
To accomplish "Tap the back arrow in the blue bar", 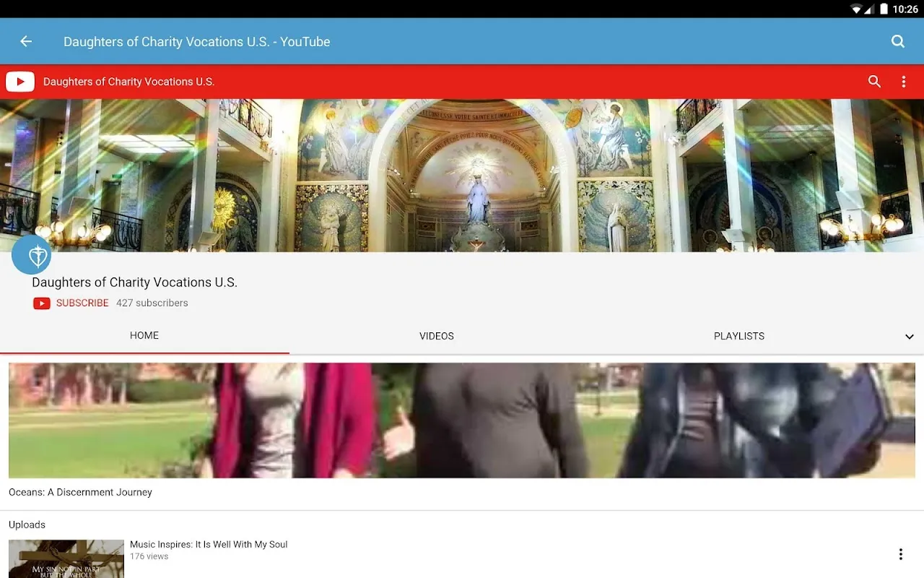I will click(26, 42).
